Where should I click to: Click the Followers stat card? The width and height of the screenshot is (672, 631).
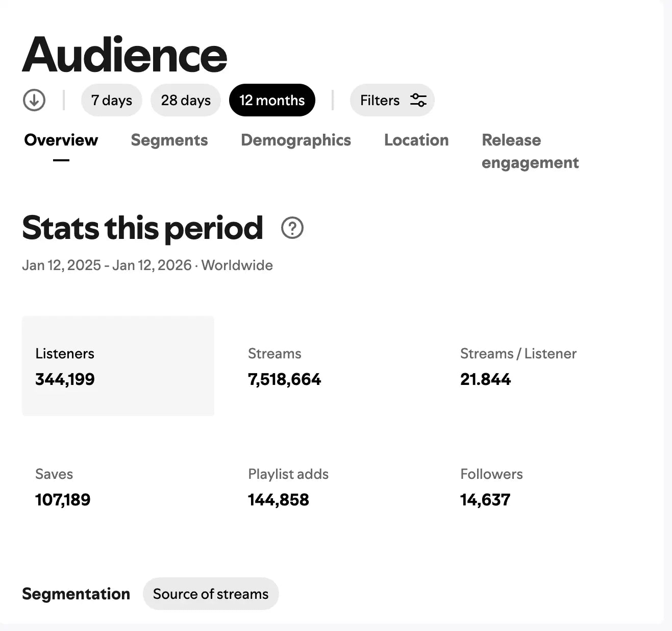coord(491,487)
